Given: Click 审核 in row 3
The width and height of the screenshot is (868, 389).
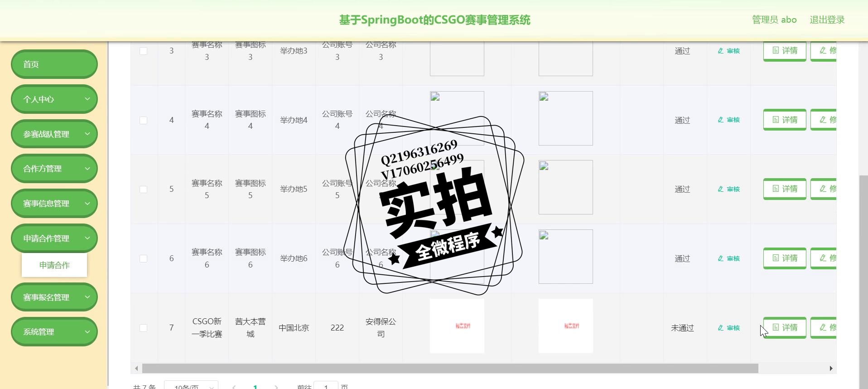Looking at the screenshot, I should point(728,51).
